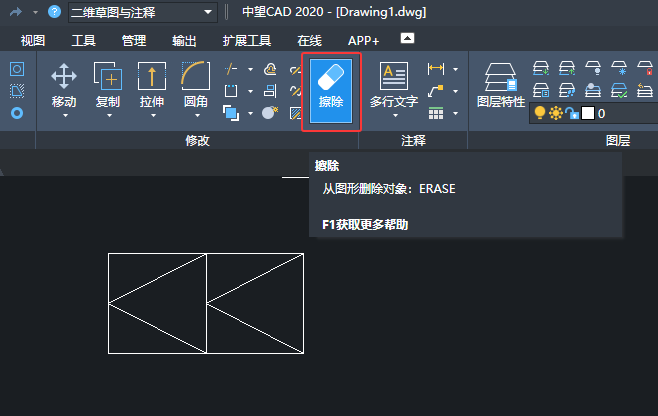Open Help via the blue question mark
This screenshot has width=658, height=416.
coord(54,12)
